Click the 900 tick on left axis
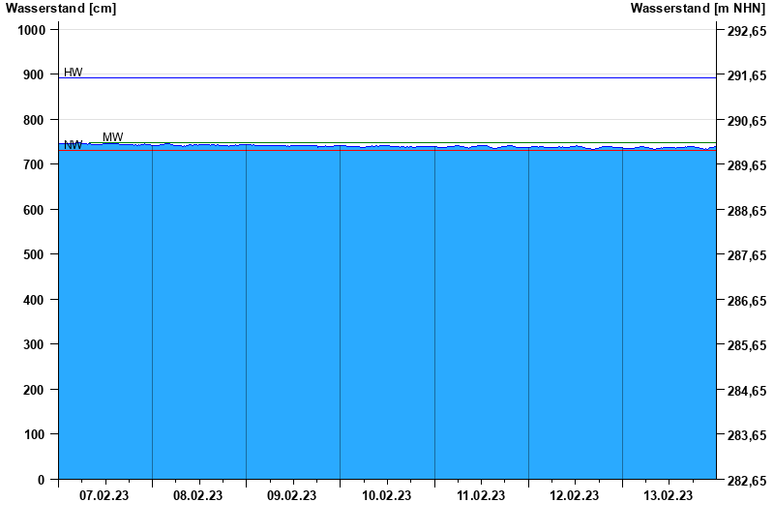This screenshot has width=774, height=532. click(35, 75)
